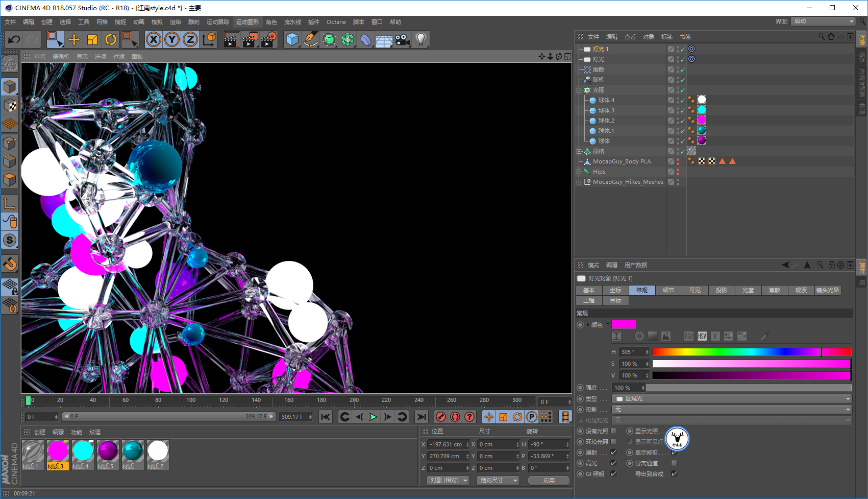Click the HSV color mode button
Image resolution: width=868 pixels, height=499 pixels.
[x=702, y=336]
